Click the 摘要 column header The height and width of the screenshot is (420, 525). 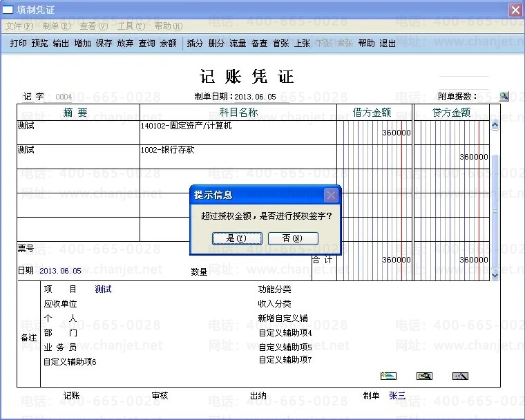click(78, 112)
